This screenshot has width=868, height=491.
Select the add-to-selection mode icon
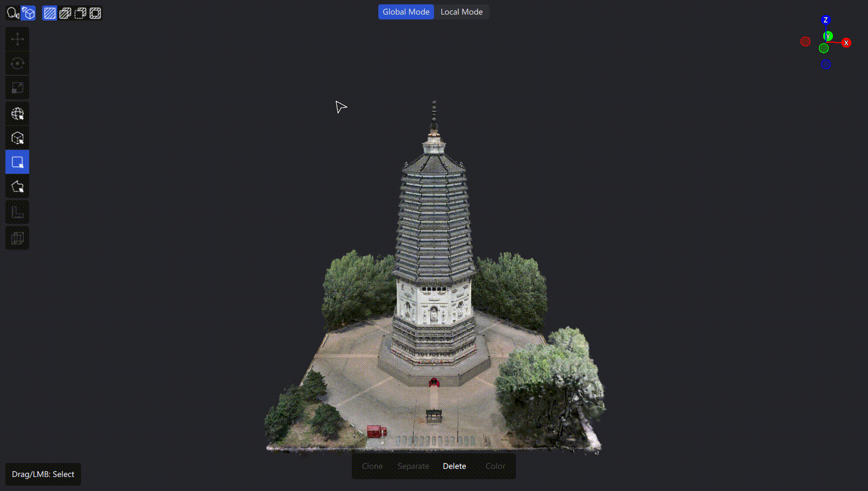click(65, 13)
